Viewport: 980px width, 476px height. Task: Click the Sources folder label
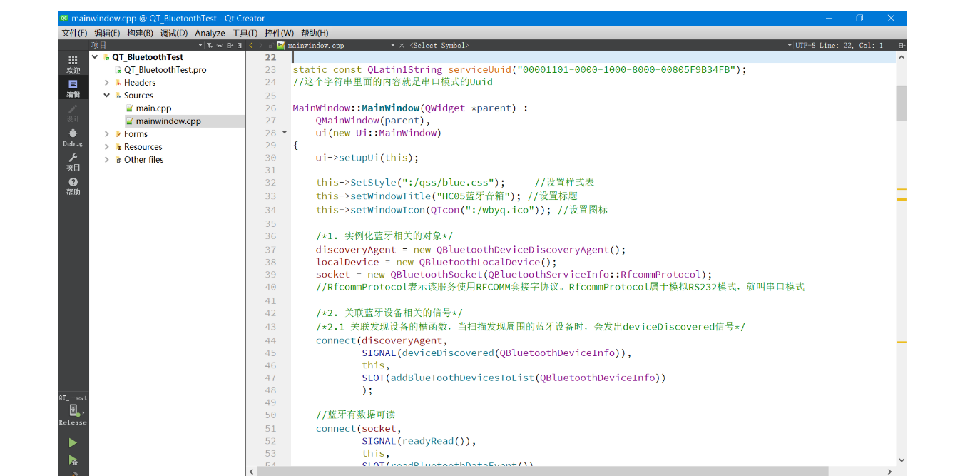tap(138, 96)
